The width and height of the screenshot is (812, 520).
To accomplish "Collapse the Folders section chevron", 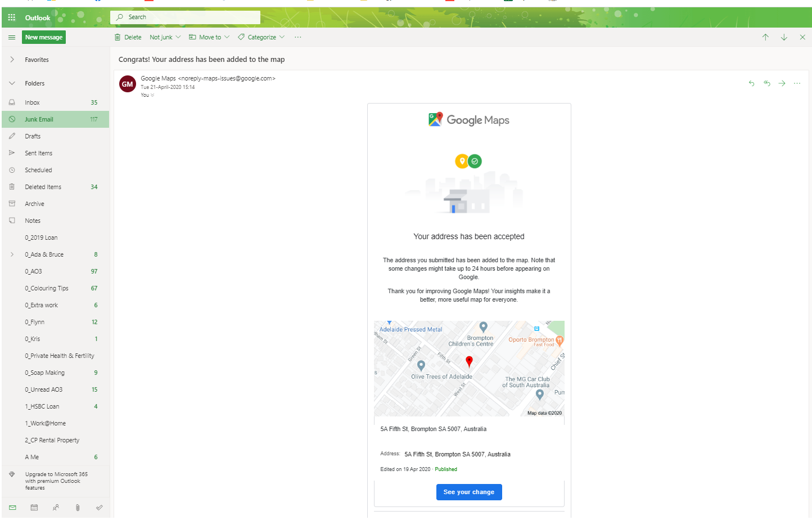I will pyautogui.click(x=12, y=83).
